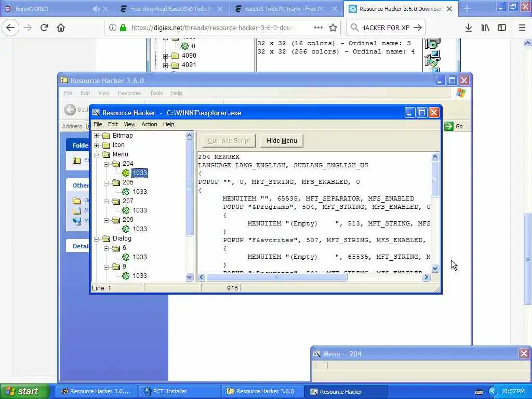Open the Firefox hamburger menu
Viewport: 532px width, 399px height.
coord(522,28)
